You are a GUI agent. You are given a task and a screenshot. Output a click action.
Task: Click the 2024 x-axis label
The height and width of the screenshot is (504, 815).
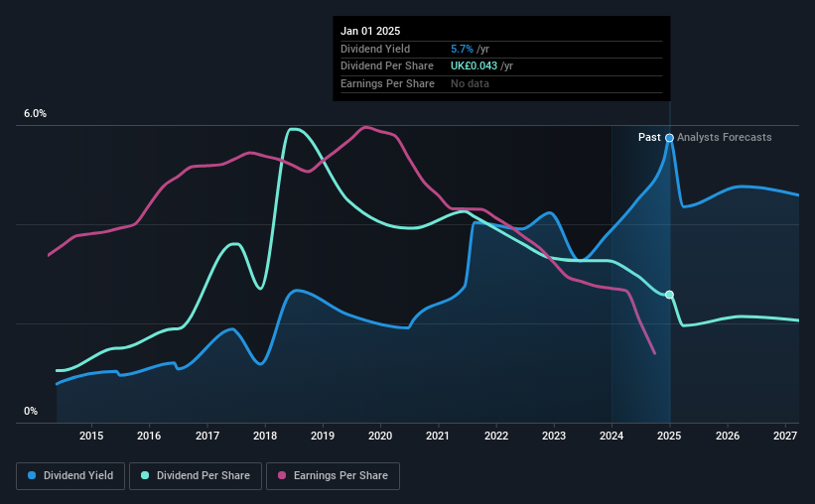click(611, 436)
